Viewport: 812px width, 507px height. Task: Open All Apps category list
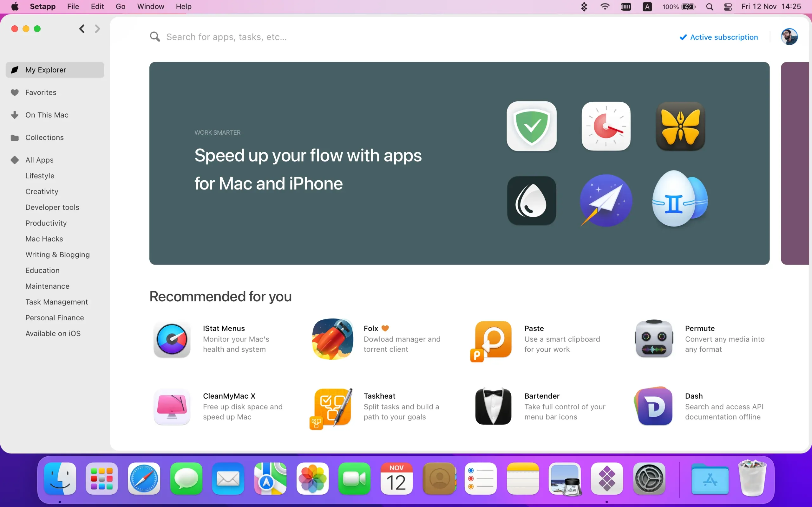click(x=40, y=160)
